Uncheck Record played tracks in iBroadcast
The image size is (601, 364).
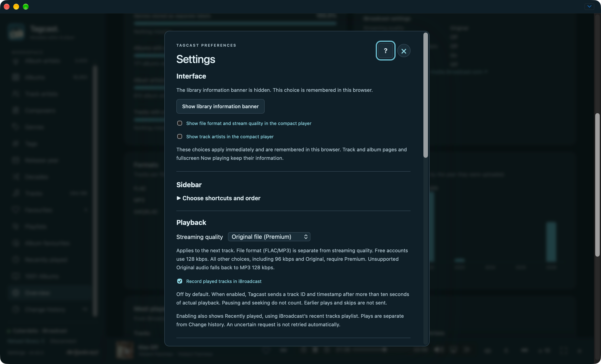[x=179, y=281]
